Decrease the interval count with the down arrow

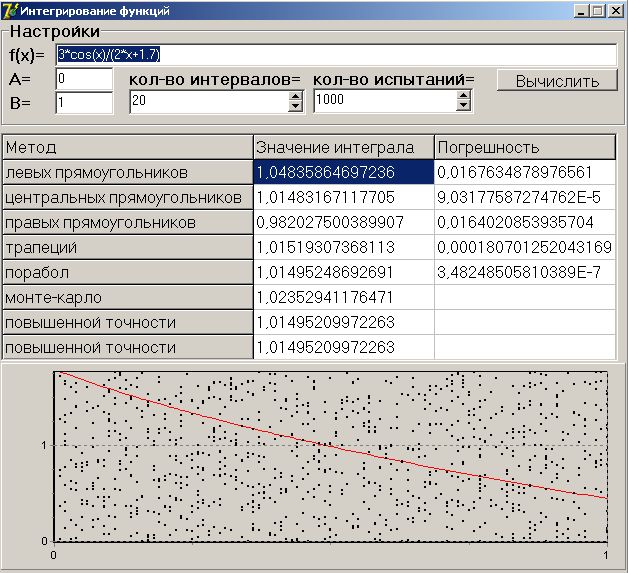pyautogui.click(x=296, y=107)
